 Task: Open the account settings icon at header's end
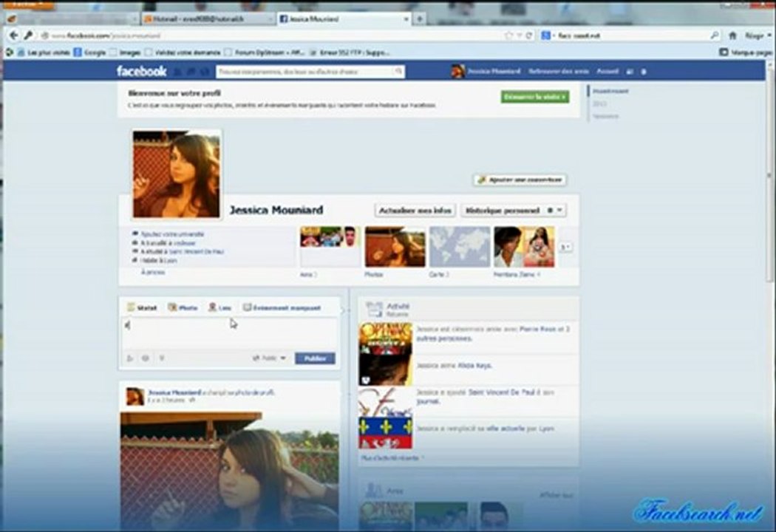(x=644, y=72)
